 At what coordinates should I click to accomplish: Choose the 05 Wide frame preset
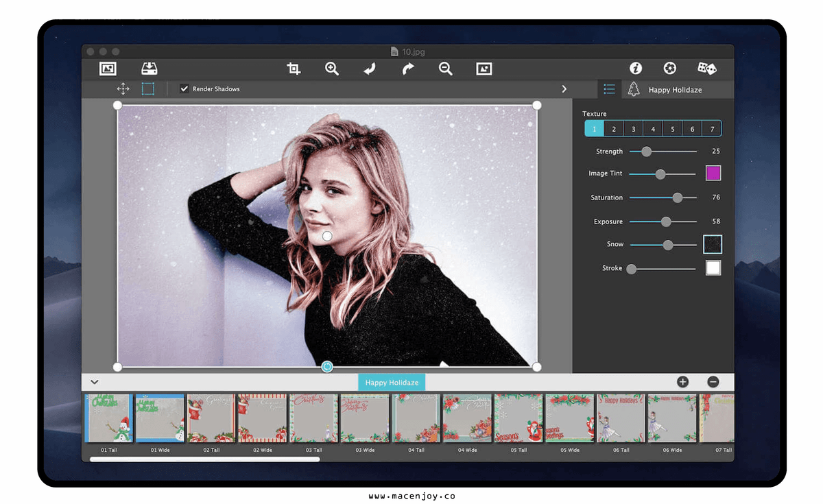point(570,418)
